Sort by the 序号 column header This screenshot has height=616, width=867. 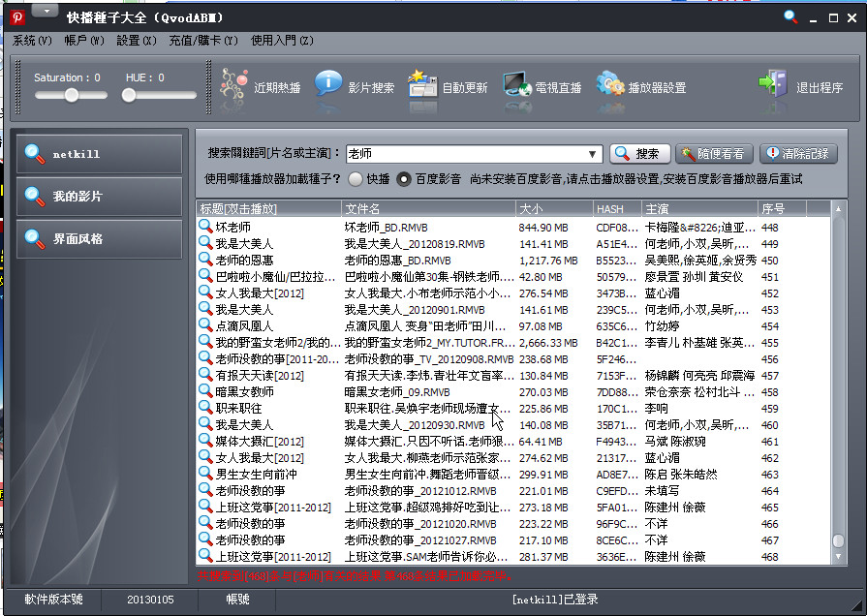click(782, 209)
